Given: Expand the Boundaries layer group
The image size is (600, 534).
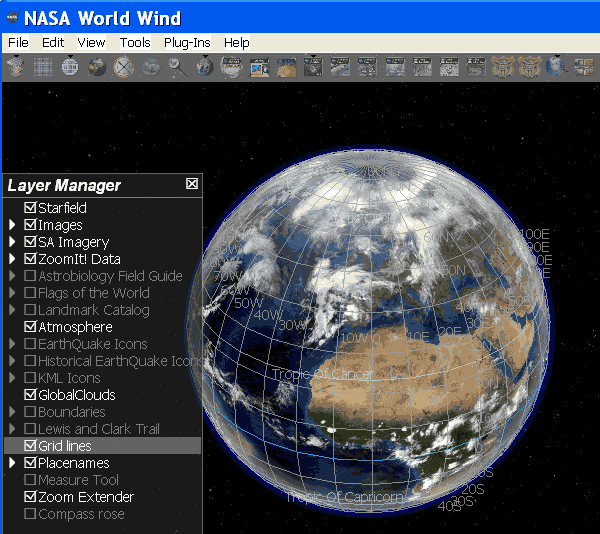Looking at the screenshot, I should pyautogui.click(x=12, y=412).
